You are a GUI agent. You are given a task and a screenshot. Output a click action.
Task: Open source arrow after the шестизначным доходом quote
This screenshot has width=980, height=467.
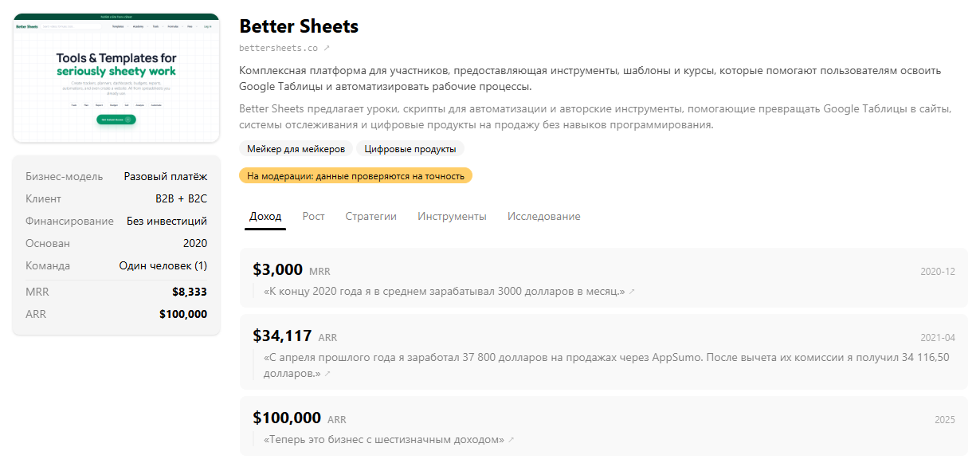point(512,440)
